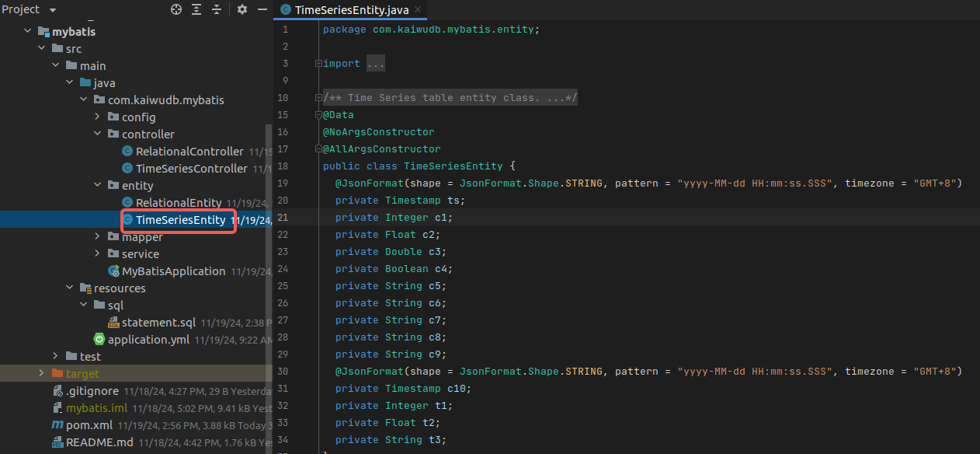Click the Expand All icon in Project panel
980x454 pixels.
[196, 9]
